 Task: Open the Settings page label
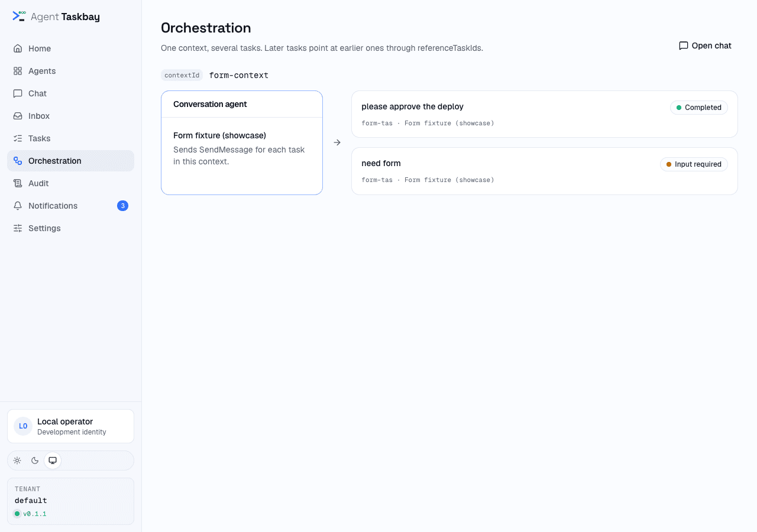point(44,228)
